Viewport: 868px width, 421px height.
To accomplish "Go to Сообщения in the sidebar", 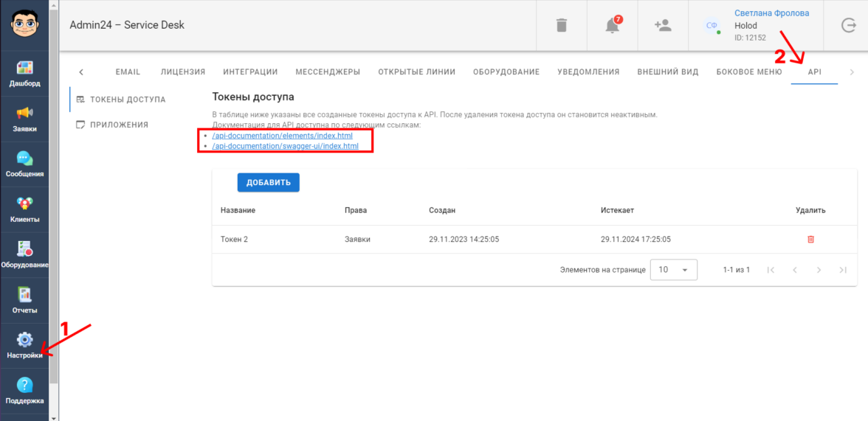I will click(24, 164).
